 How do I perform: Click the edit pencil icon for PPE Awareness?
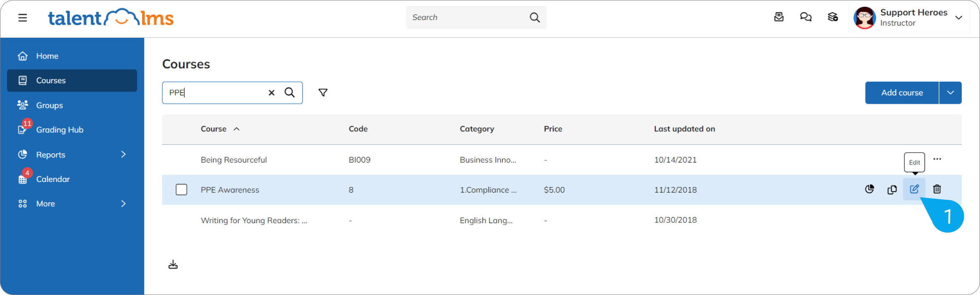point(914,189)
